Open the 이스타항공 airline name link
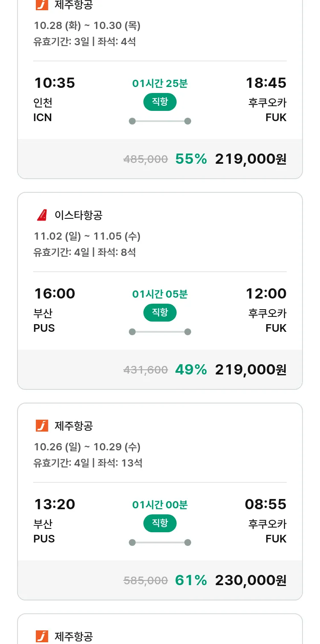The height and width of the screenshot is (644, 320). tap(79, 215)
